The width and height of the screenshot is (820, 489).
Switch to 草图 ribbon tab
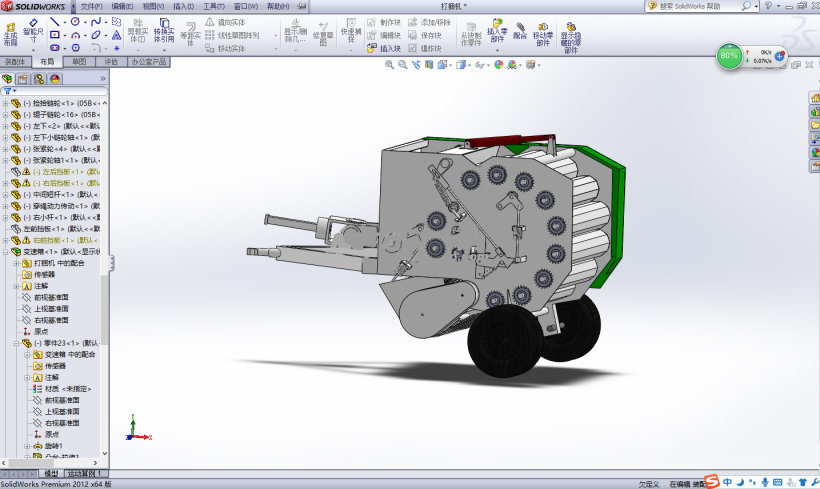click(x=79, y=62)
